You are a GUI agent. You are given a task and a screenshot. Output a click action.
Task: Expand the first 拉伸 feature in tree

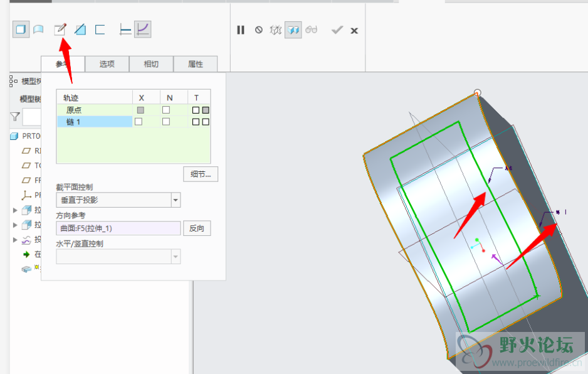point(15,210)
